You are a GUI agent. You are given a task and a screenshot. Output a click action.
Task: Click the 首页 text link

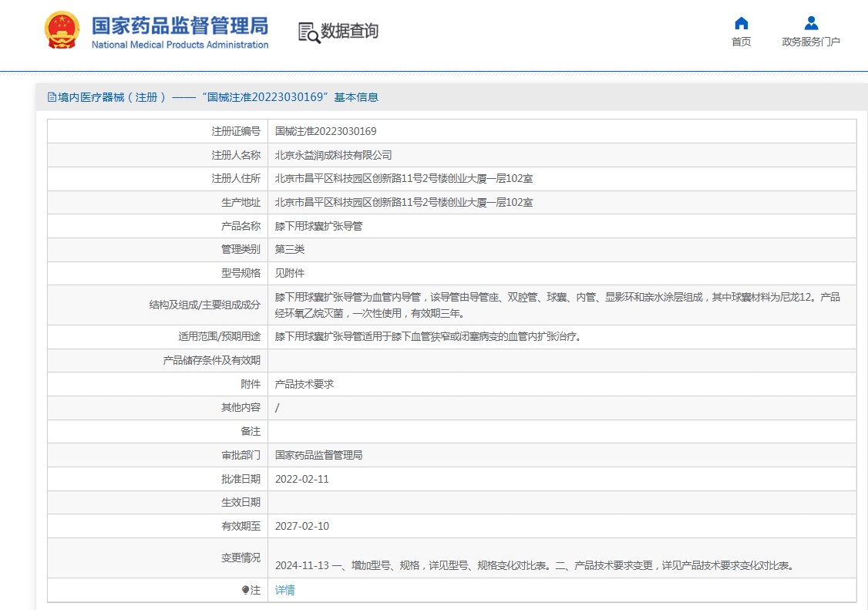742,42
